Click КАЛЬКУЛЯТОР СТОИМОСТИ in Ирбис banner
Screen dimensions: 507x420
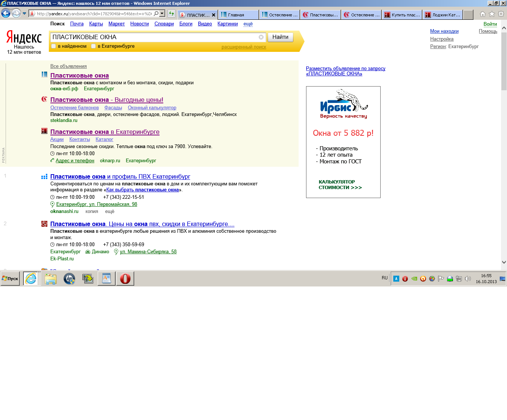pos(340,185)
